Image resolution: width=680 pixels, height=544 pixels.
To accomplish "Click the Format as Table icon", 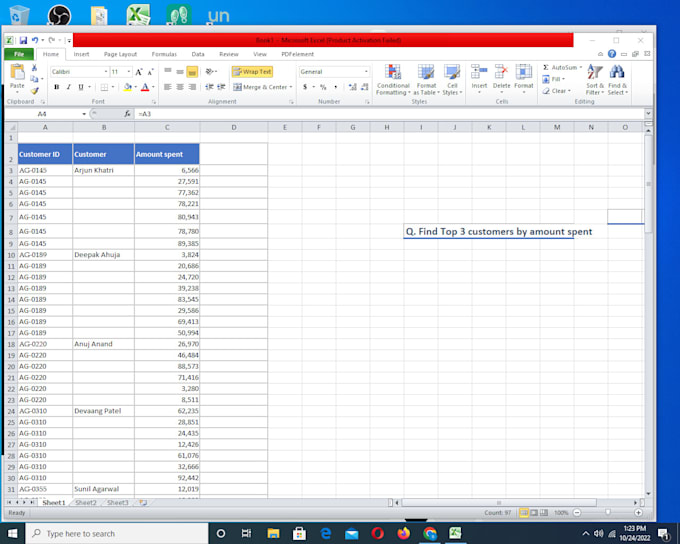I will (426, 79).
